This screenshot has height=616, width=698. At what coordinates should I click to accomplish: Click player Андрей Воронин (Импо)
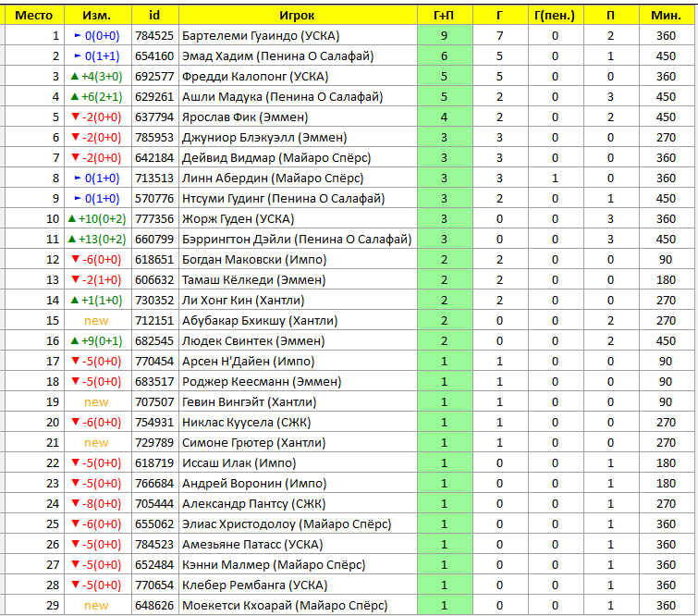point(254,483)
